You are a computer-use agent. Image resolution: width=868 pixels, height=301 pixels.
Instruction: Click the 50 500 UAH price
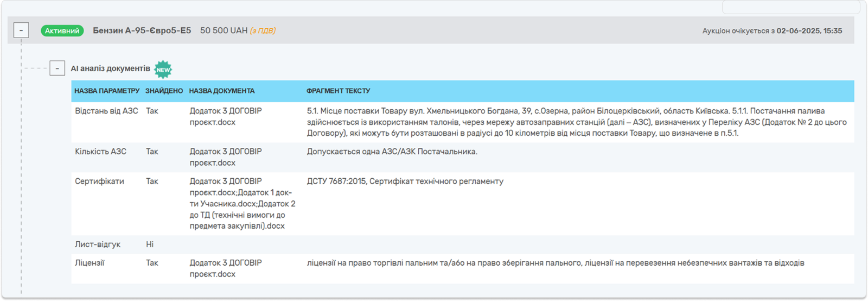[x=224, y=31]
